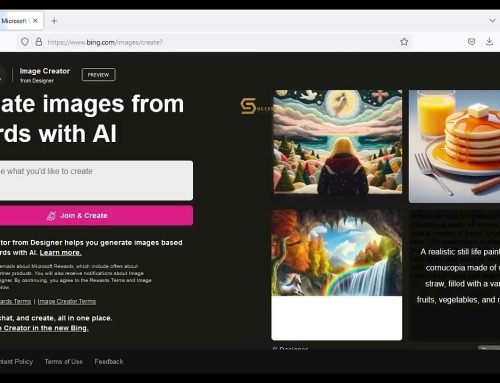Open Creator in the new Bing link
The height and width of the screenshot is (383, 500).
44,328
